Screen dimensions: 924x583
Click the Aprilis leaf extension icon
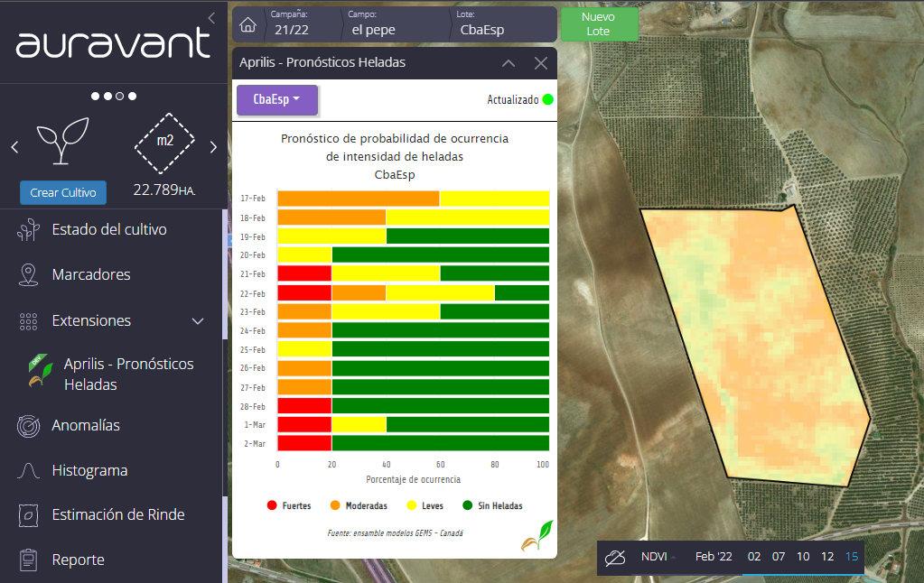(40, 370)
